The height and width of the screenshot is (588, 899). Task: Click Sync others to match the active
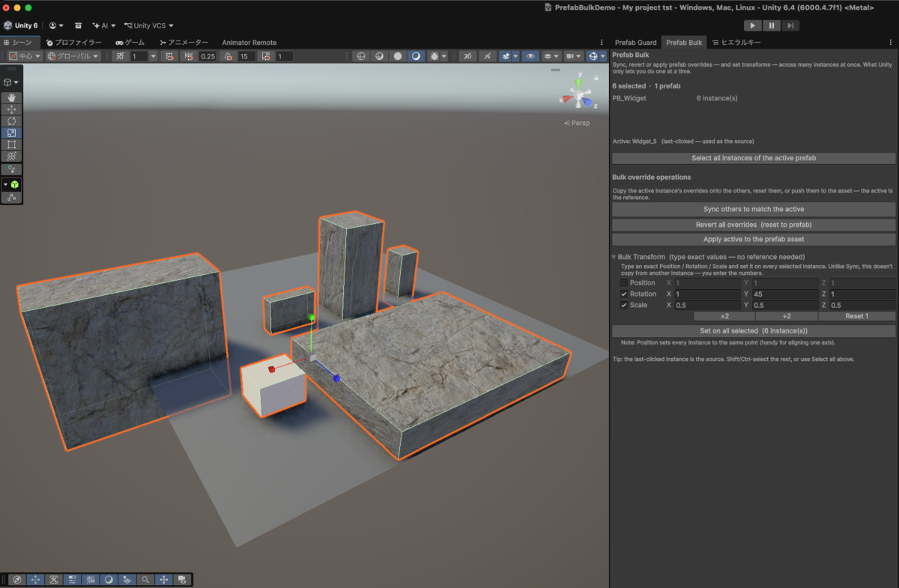pos(754,209)
